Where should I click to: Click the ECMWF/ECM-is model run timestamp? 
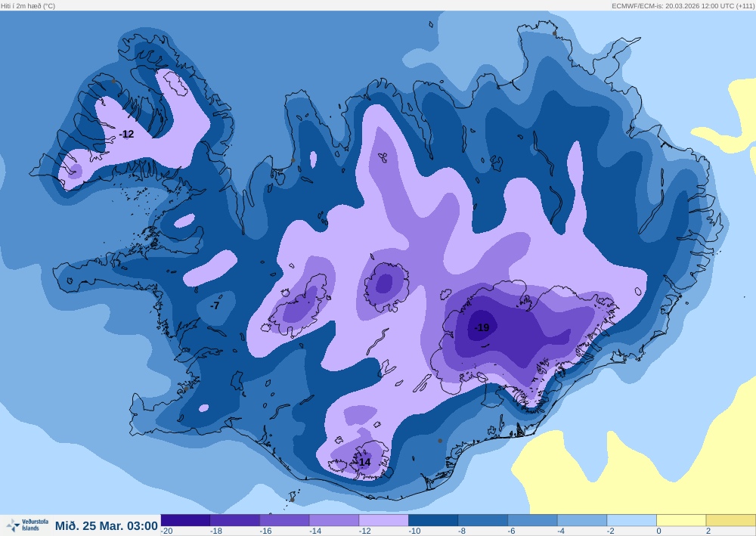pos(682,6)
